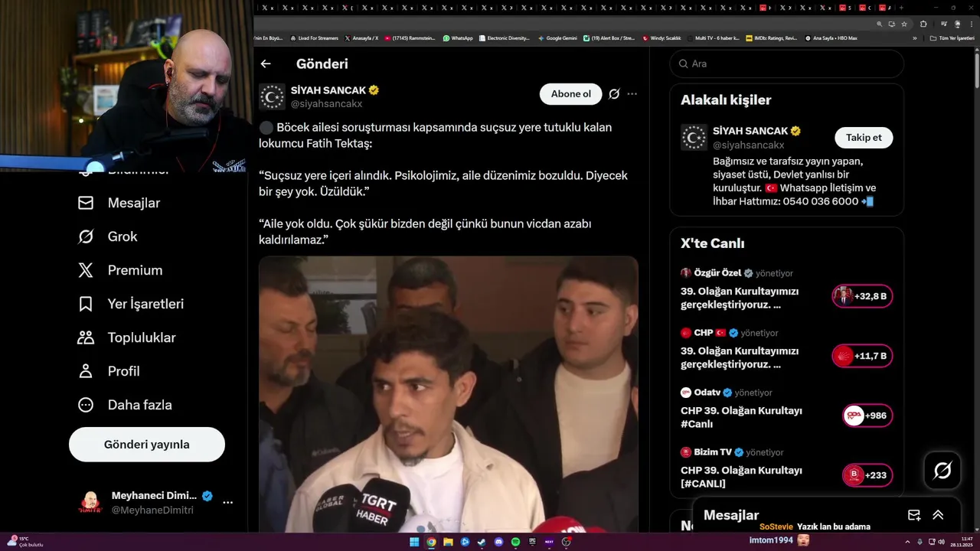Screen dimensions: 980x551
Task: Click the Ara search field
Action: [x=787, y=64]
